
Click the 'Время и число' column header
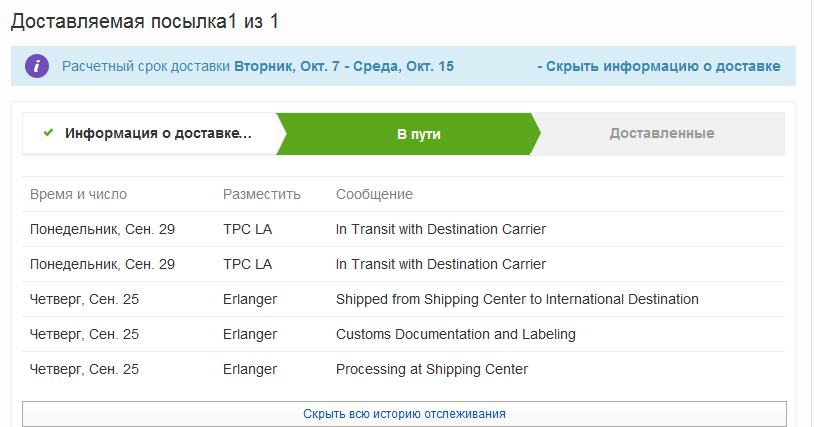tap(78, 194)
